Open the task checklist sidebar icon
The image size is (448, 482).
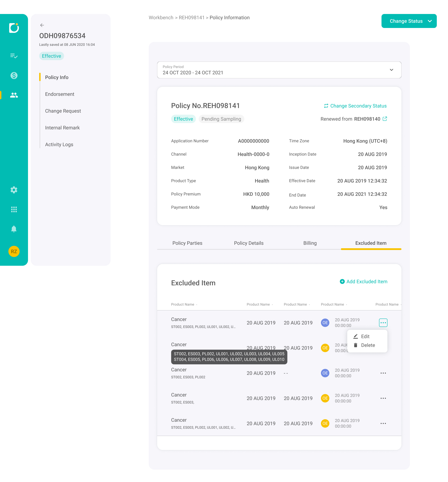[14, 56]
